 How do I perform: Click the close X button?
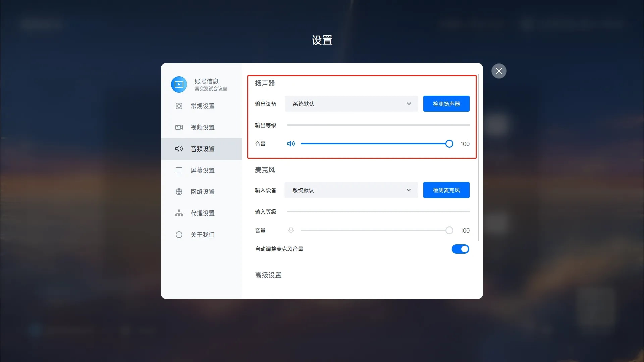coord(499,71)
